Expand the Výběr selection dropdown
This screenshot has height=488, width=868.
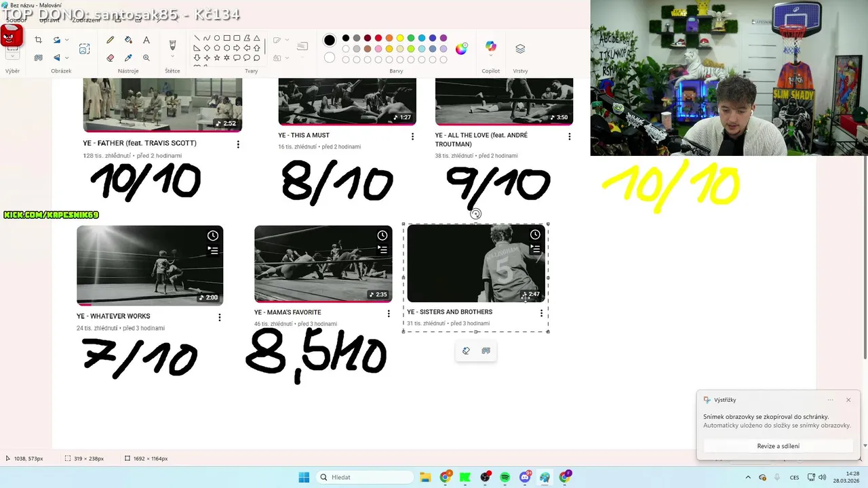[12, 57]
